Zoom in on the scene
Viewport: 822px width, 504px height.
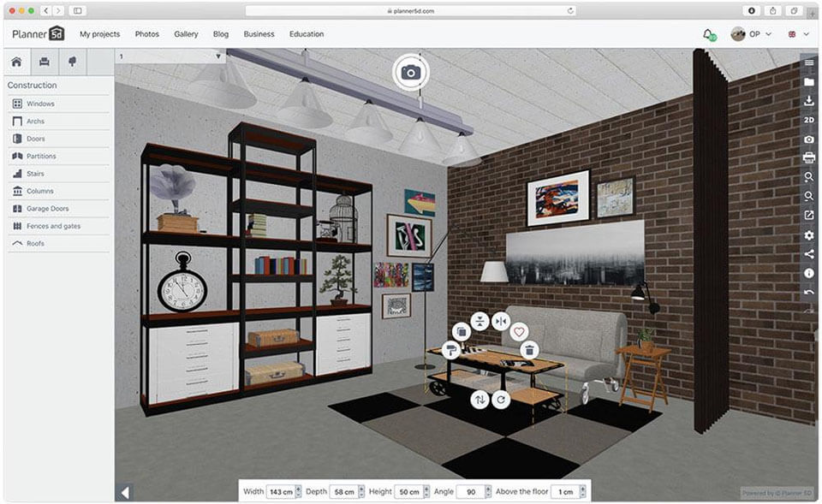[807, 178]
